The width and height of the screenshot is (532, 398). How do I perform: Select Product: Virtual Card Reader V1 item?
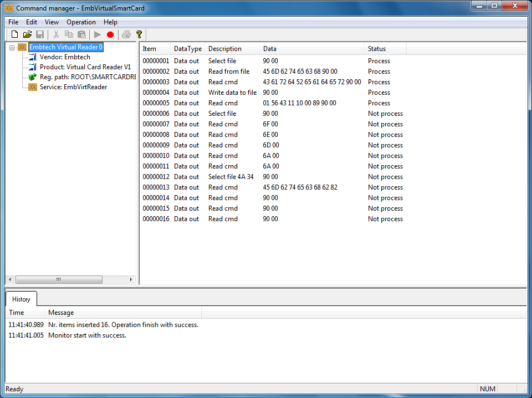pyautogui.click(x=85, y=67)
